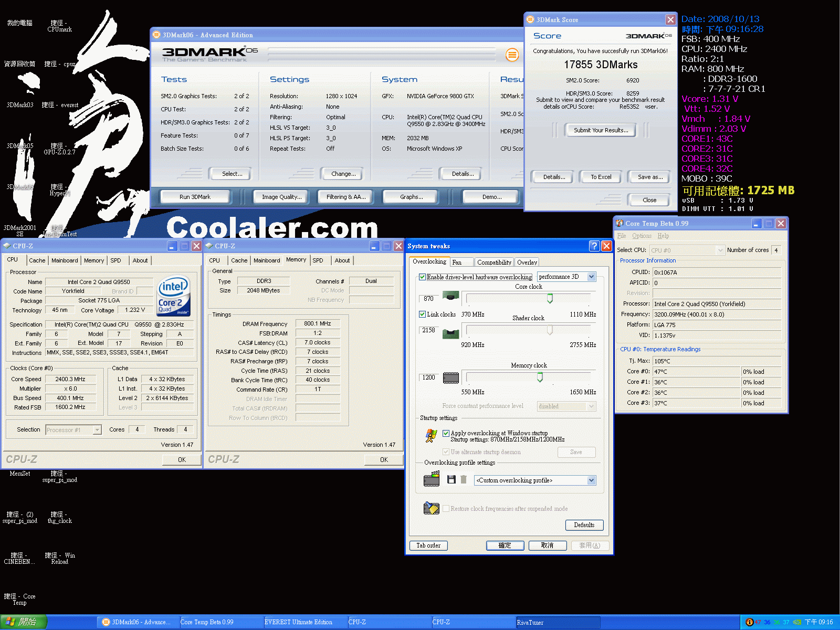Click the Memory clock slider handle
Screen dimensions: 840x630
540,377
